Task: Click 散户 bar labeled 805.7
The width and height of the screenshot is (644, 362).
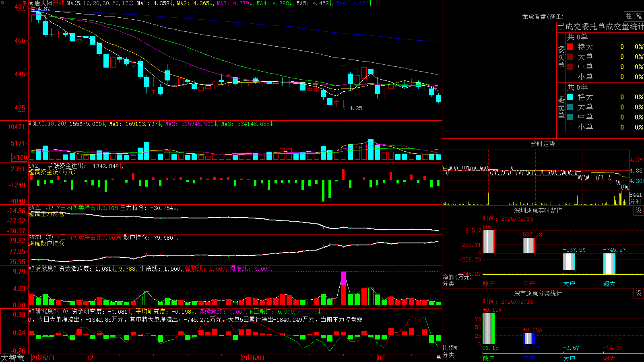Action: tap(489, 241)
